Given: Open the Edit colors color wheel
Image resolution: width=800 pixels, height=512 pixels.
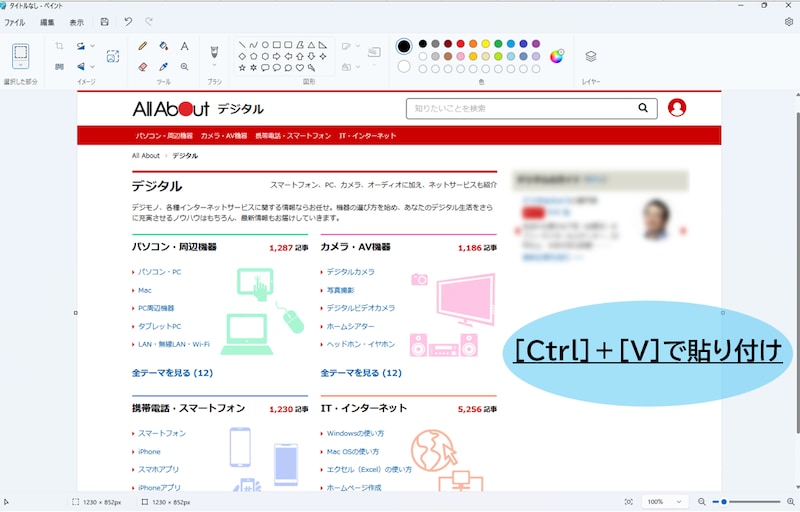Looking at the screenshot, I should 557,56.
